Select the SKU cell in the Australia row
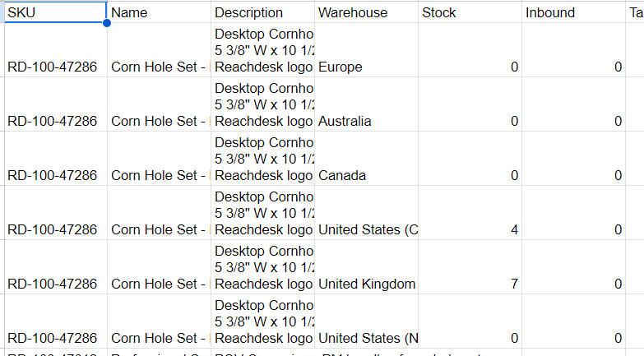644x356 pixels. pos(55,121)
